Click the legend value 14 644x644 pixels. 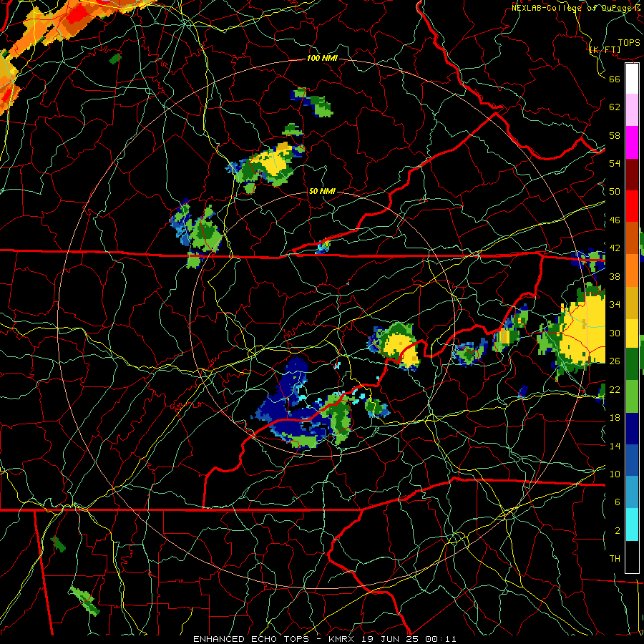pyautogui.click(x=615, y=446)
